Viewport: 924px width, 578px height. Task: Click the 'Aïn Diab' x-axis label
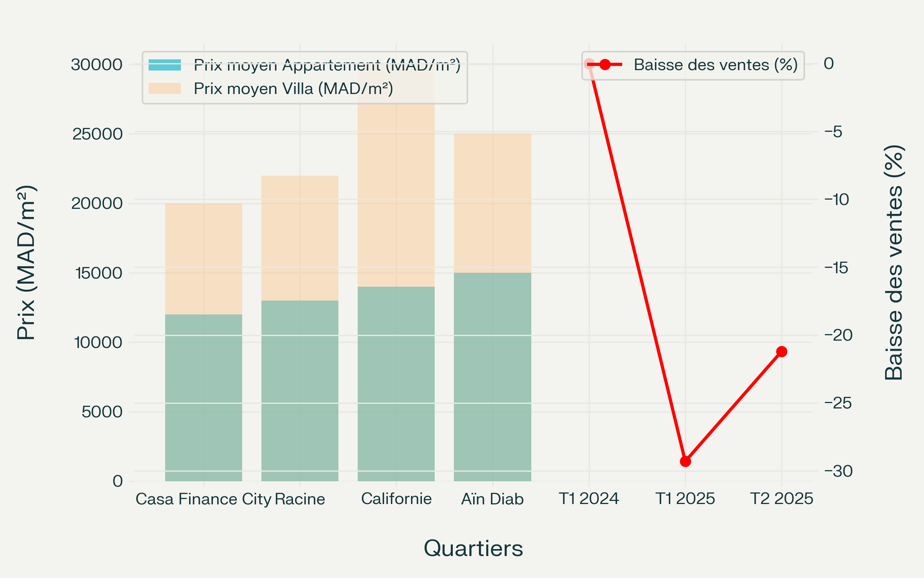pyautogui.click(x=492, y=499)
